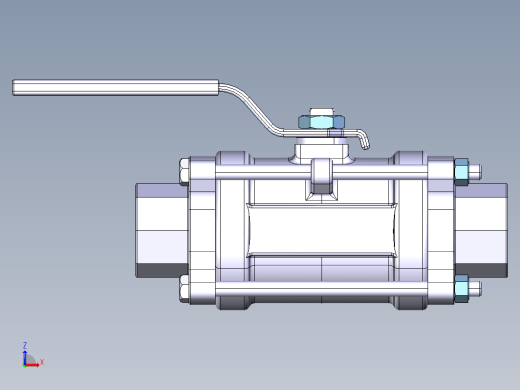Select the left raised body ring

[x=233, y=230]
